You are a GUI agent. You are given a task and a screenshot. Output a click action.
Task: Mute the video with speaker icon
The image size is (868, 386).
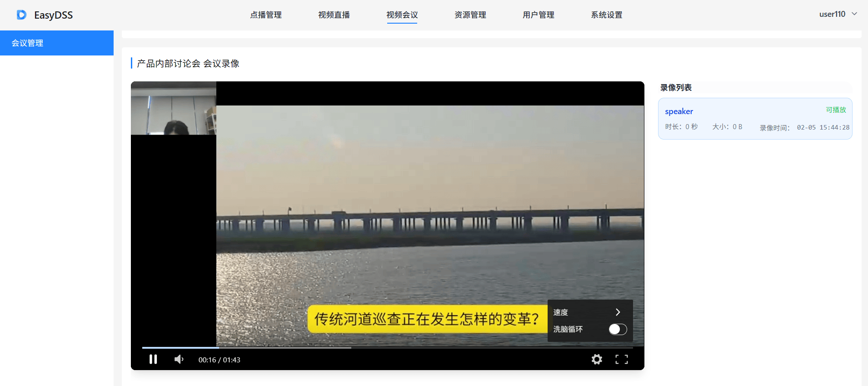(x=179, y=359)
